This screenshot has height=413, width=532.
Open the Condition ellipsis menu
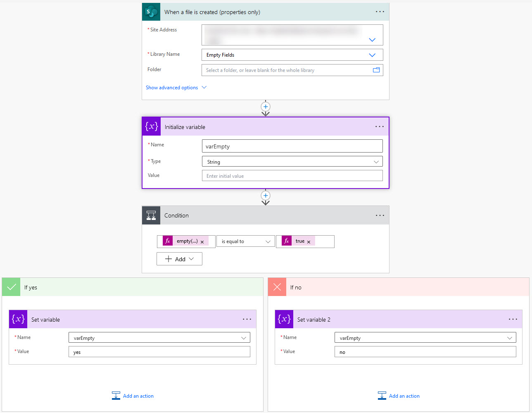click(380, 215)
